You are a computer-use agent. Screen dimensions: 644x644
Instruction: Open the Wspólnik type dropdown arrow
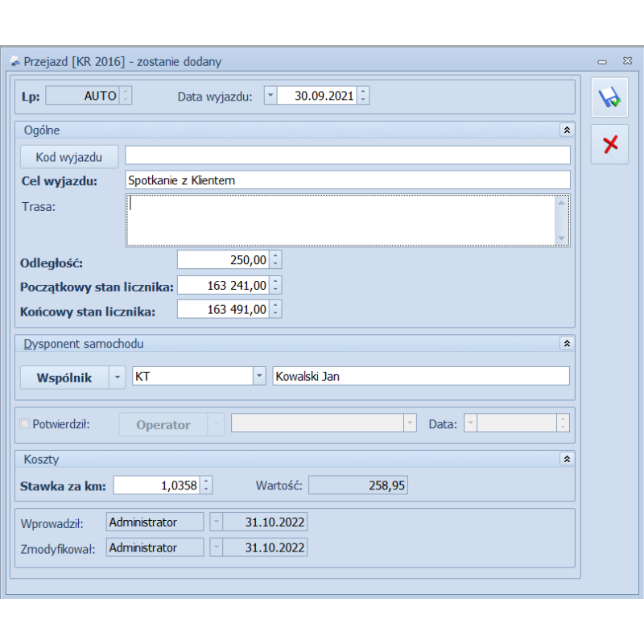click(x=118, y=377)
